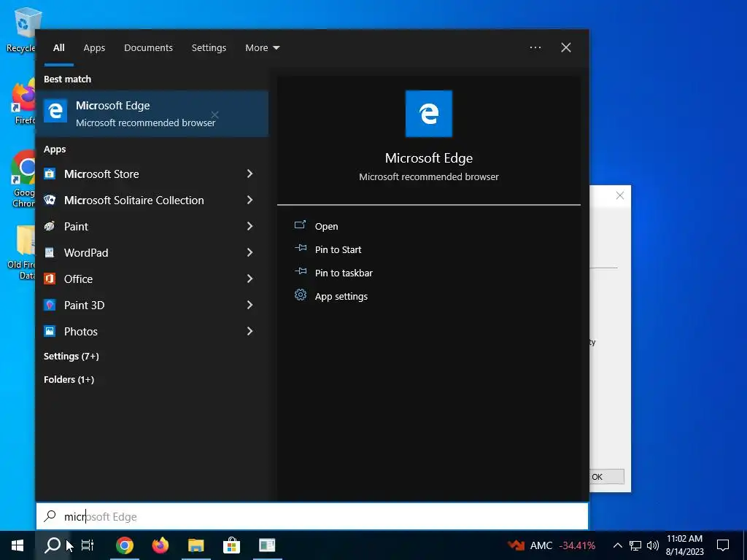This screenshot has height=560, width=747.
Task: Click the Paint app icon
Action: [x=50, y=226]
